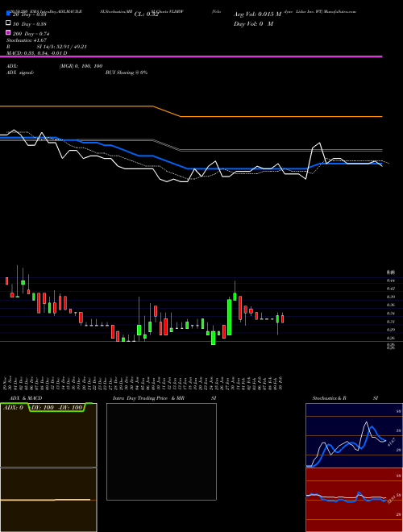403x532 pixels.
Task: Click the red RSI chart panel
Action: [354, 500]
